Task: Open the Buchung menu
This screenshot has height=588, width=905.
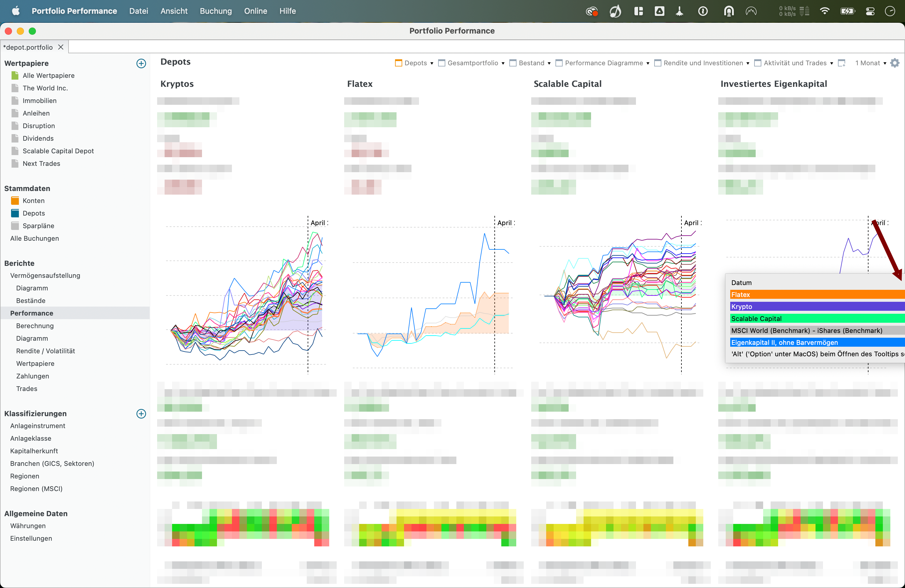Action: click(215, 11)
